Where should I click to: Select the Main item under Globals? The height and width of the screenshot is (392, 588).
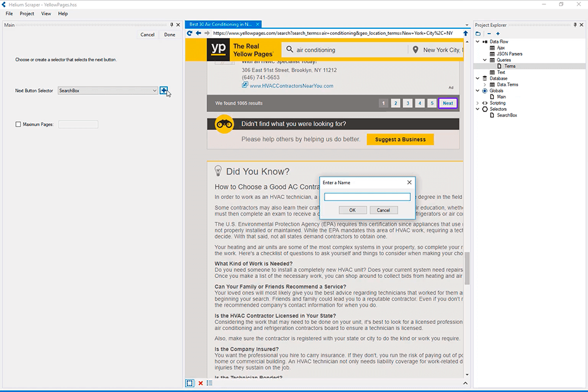pos(502,97)
